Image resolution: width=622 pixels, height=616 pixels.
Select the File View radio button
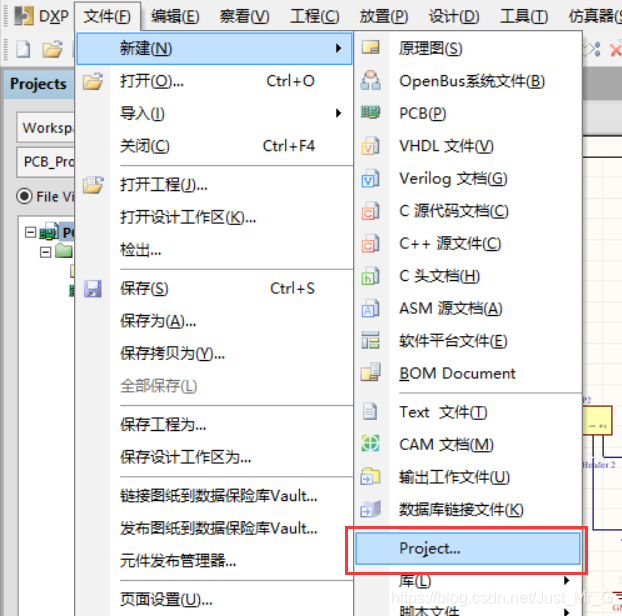[25, 196]
